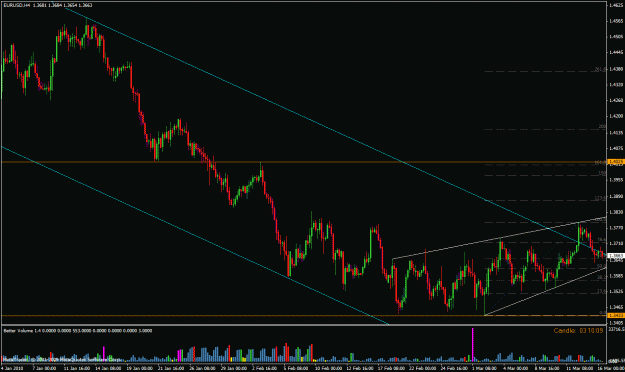Click the 1.4135 price scale label

click(x=616, y=132)
